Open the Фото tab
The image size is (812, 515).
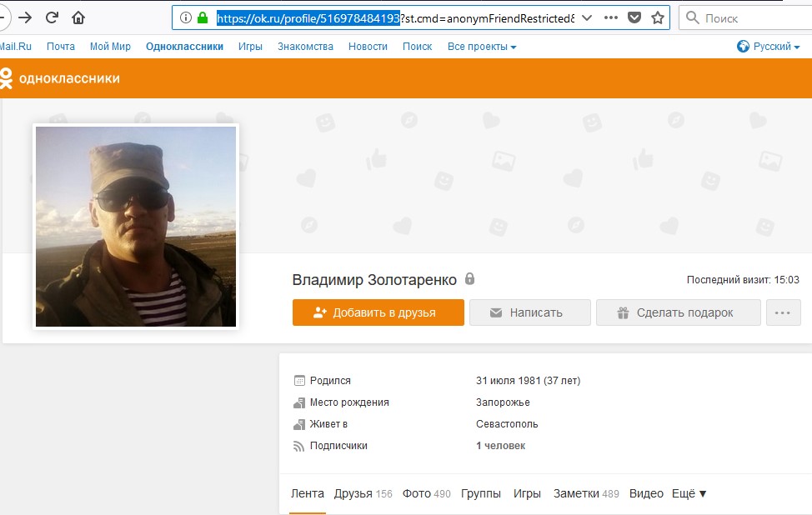coord(426,493)
